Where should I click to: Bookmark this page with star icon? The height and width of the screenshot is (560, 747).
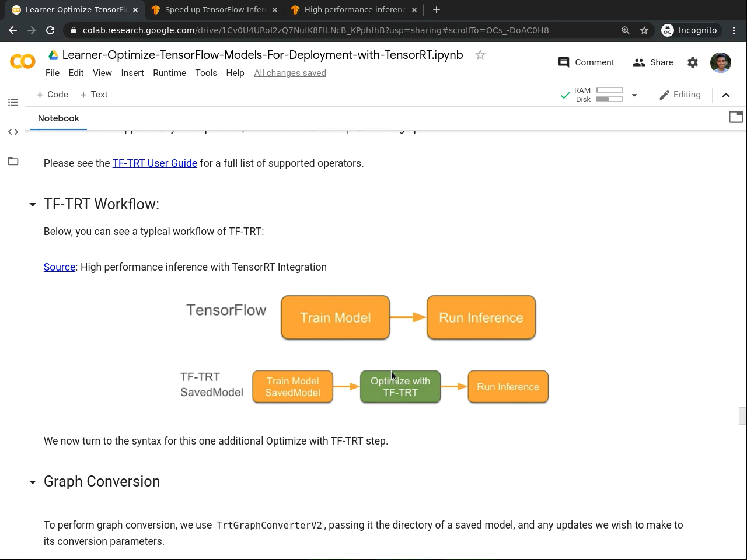pyautogui.click(x=644, y=30)
